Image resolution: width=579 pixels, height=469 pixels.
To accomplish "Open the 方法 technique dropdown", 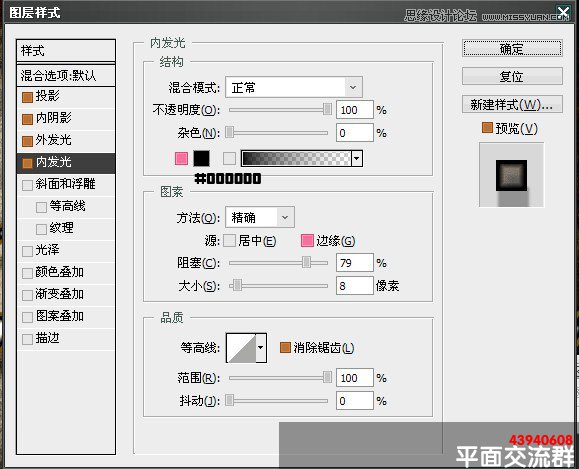I will (x=260, y=217).
